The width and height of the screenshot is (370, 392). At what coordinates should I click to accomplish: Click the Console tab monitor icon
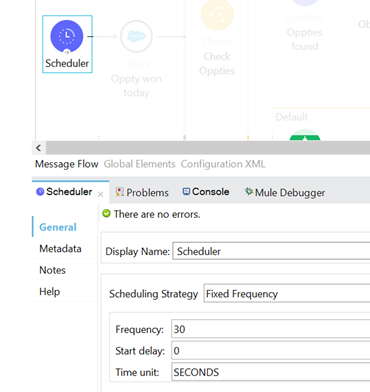[186, 191]
